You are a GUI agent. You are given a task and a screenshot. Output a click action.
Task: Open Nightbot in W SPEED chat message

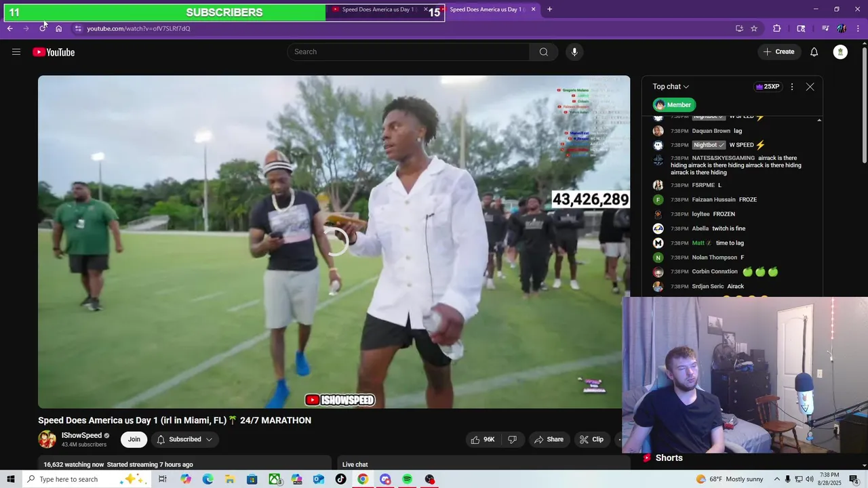(709, 145)
